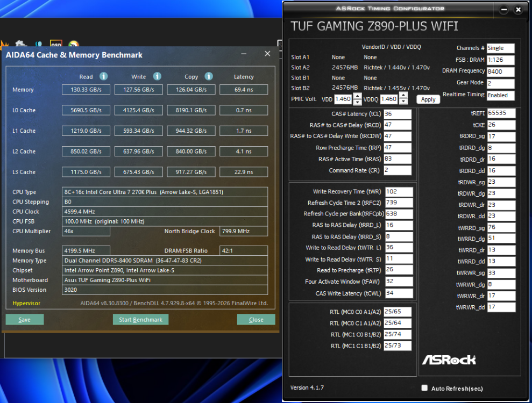Enable the Auto Refresh(sec) checkbox

(424, 388)
